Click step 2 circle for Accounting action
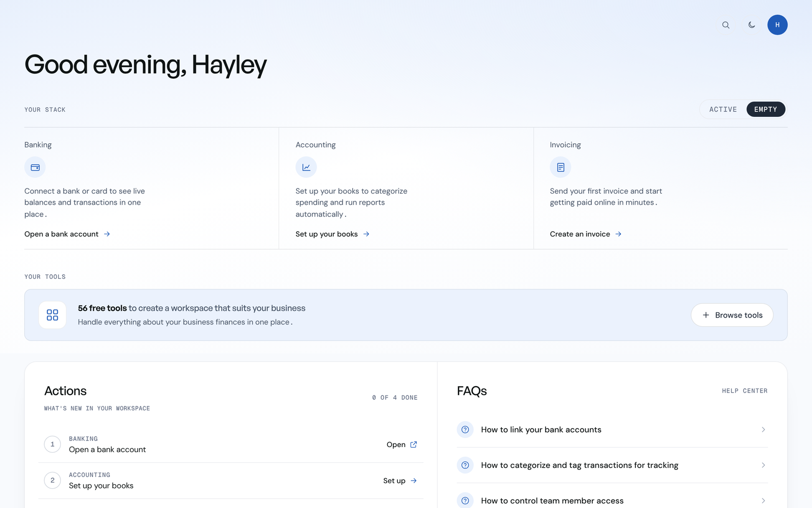 (52, 481)
